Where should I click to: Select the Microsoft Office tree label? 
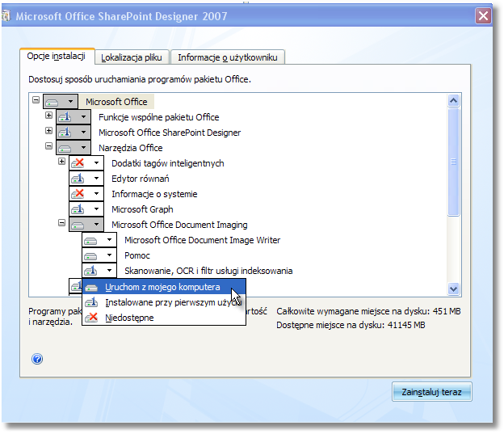pos(116,102)
